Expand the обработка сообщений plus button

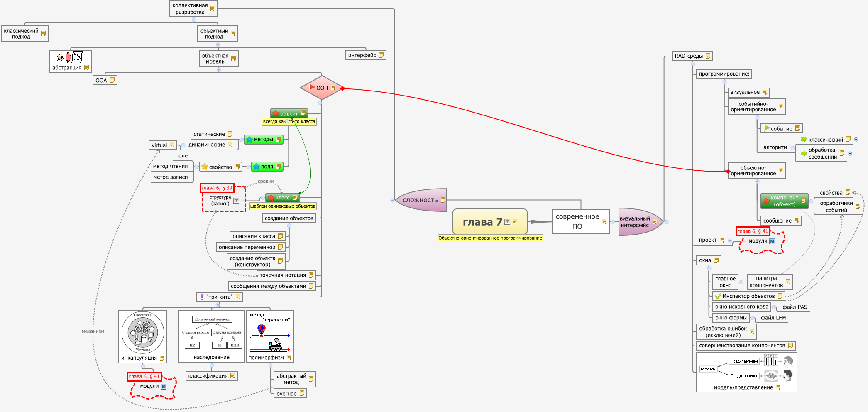[850, 153]
